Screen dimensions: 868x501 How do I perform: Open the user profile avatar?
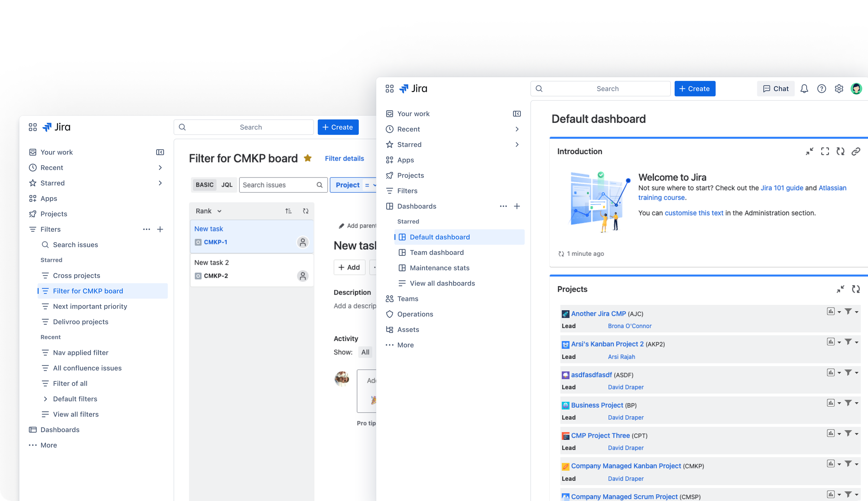[856, 89]
